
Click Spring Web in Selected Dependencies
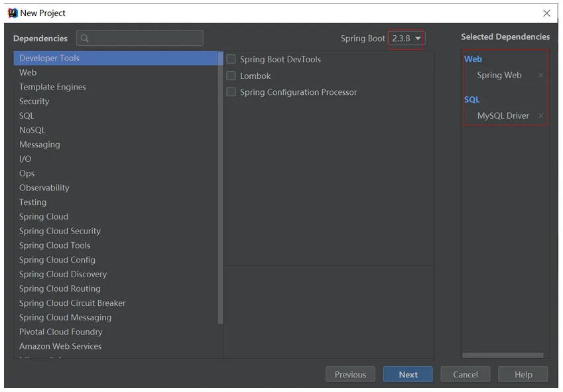click(x=499, y=75)
